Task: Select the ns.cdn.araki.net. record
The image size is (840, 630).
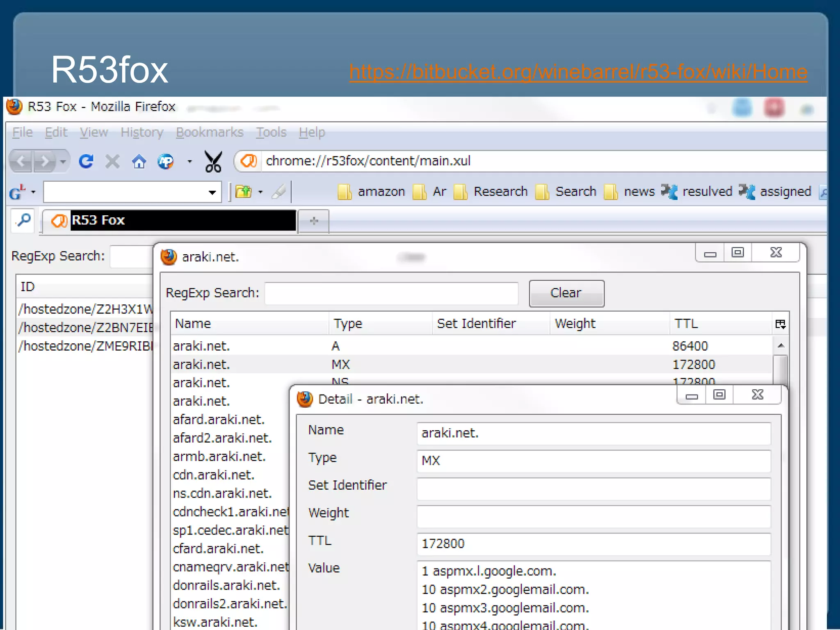Action: [222, 493]
